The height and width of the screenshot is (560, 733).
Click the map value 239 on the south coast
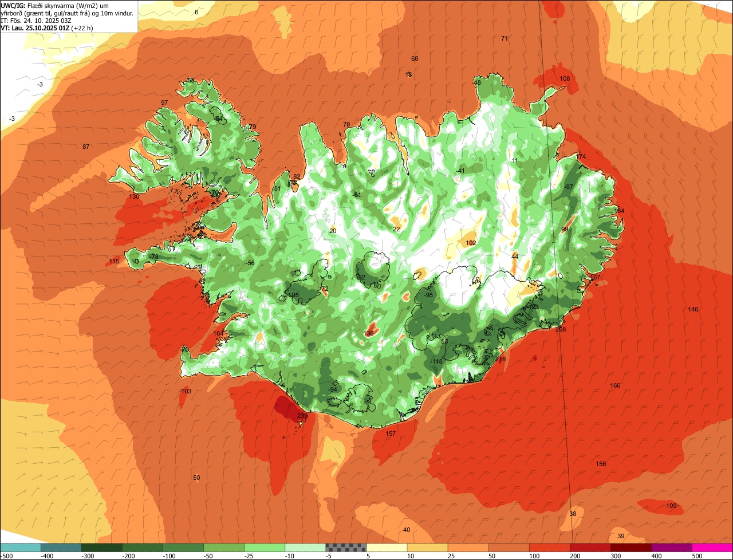click(x=302, y=416)
